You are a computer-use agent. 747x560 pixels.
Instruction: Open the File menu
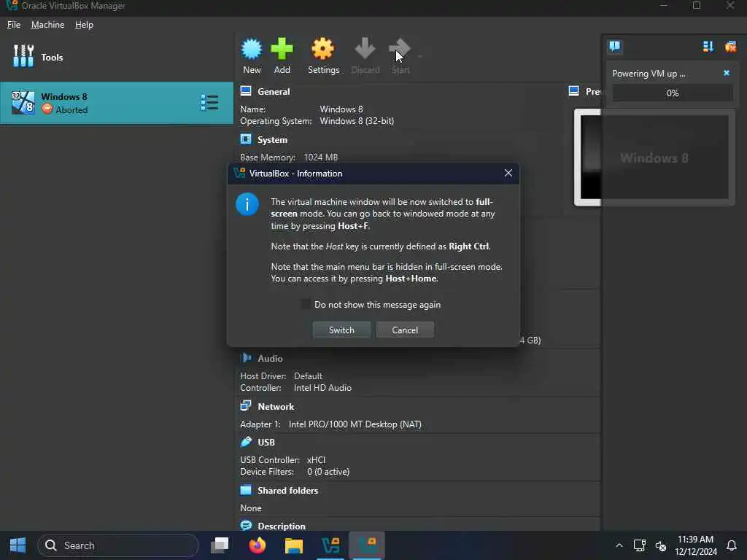[x=14, y=25]
